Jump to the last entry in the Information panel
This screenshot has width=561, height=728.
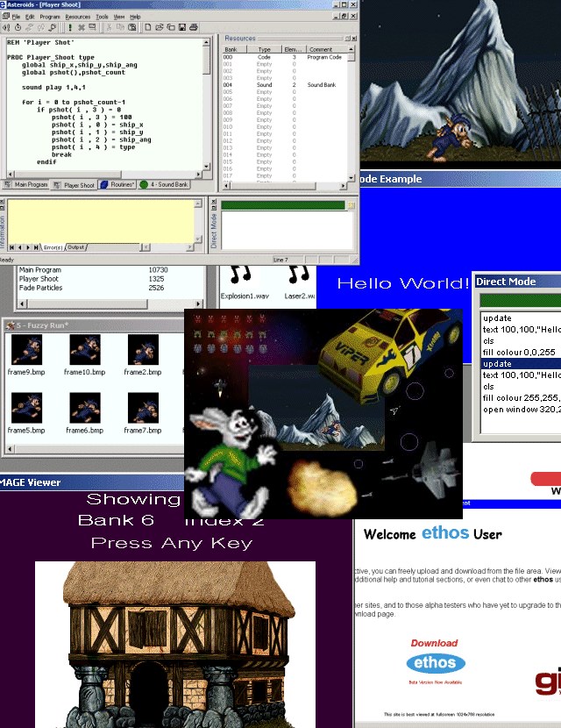point(36,247)
